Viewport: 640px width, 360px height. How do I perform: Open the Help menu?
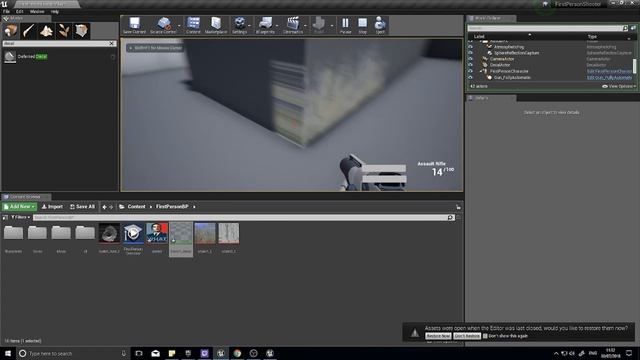[55, 11]
